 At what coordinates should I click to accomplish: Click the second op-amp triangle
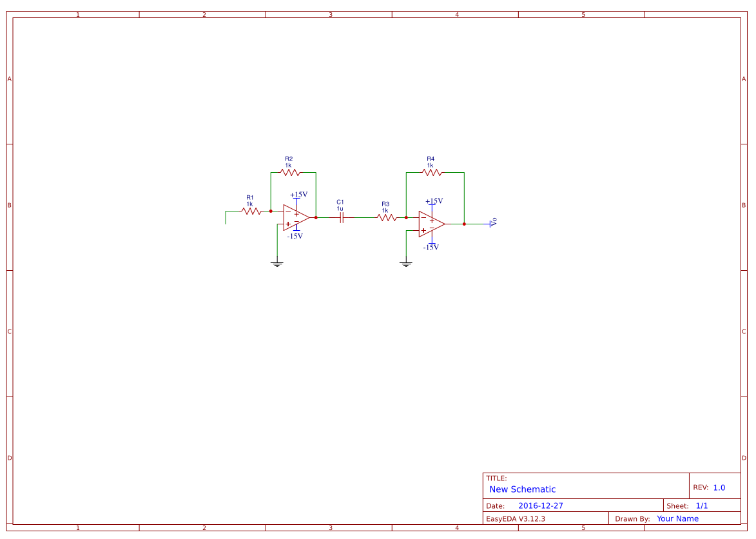pos(431,224)
